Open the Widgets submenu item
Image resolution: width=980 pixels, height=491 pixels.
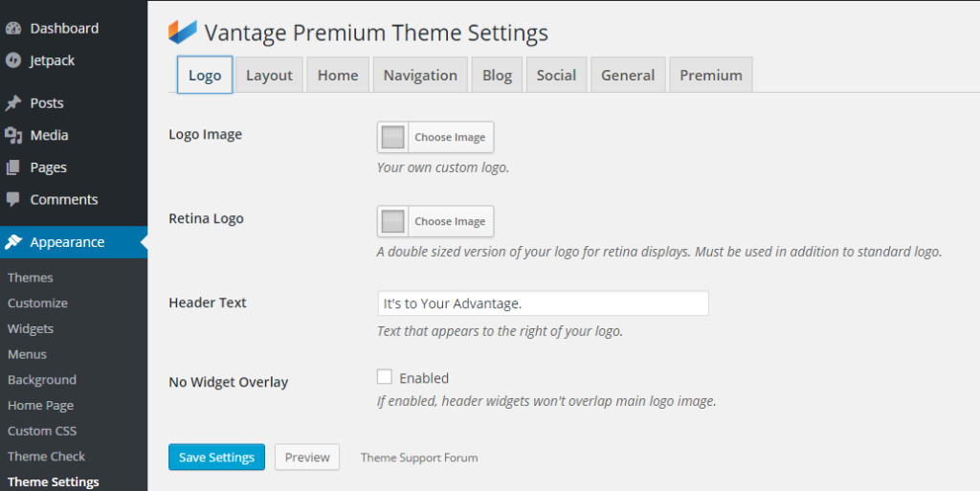31,328
